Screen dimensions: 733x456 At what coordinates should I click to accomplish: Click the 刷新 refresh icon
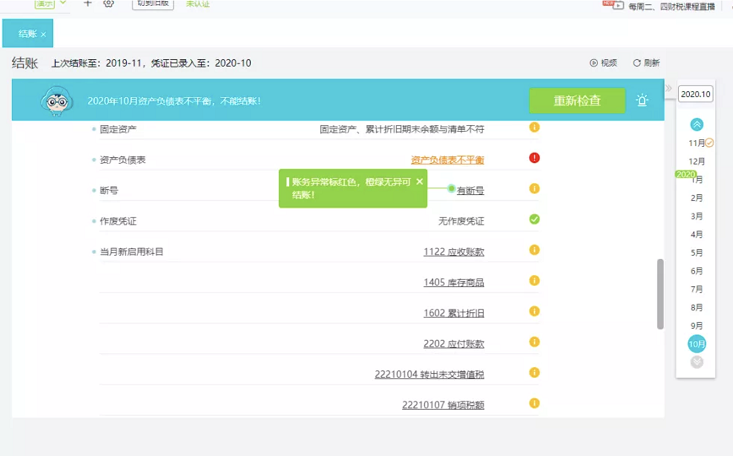point(637,62)
